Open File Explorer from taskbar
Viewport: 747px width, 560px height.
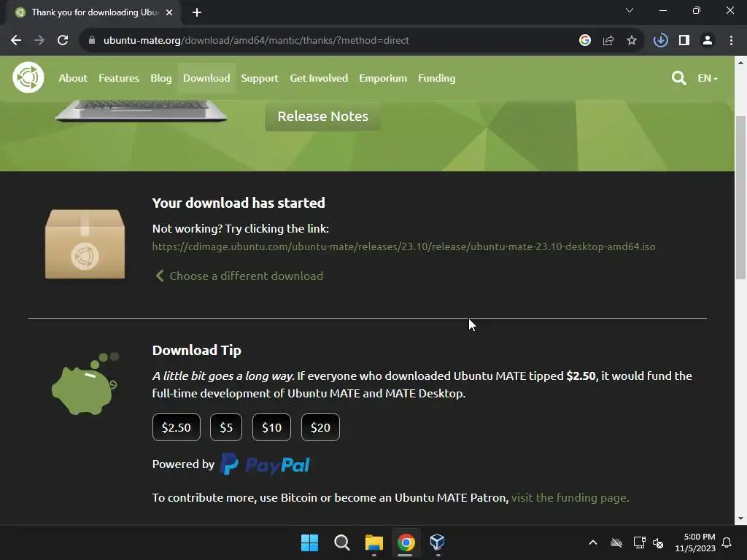[x=374, y=542]
